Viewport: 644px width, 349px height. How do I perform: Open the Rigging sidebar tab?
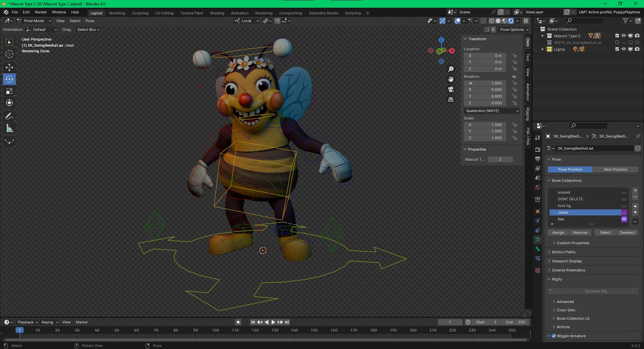click(x=528, y=114)
